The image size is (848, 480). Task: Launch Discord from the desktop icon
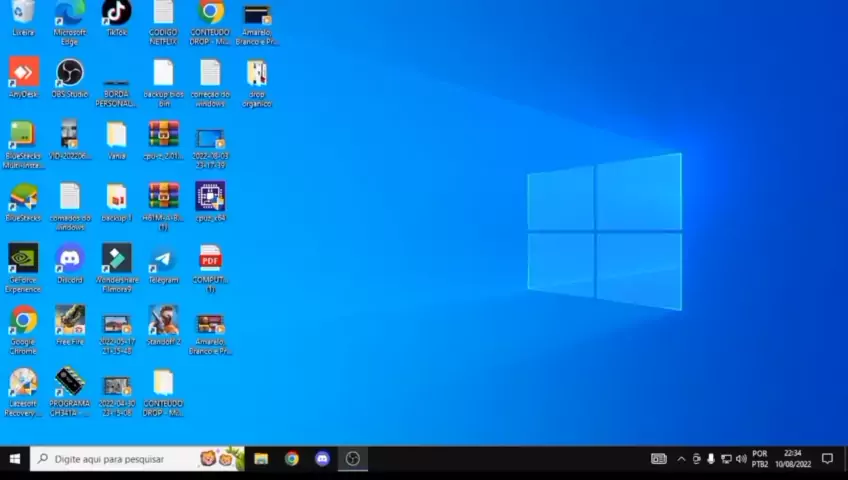70,263
